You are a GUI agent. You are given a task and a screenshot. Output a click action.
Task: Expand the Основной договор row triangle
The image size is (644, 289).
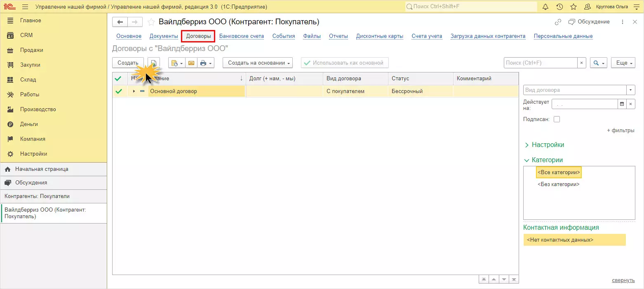coord(134,91)
